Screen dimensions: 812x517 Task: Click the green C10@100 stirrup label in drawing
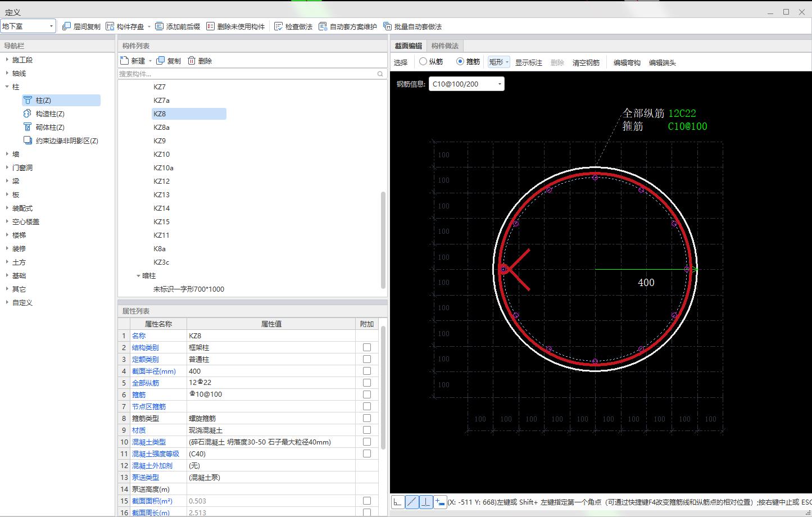tap(687, 126)
